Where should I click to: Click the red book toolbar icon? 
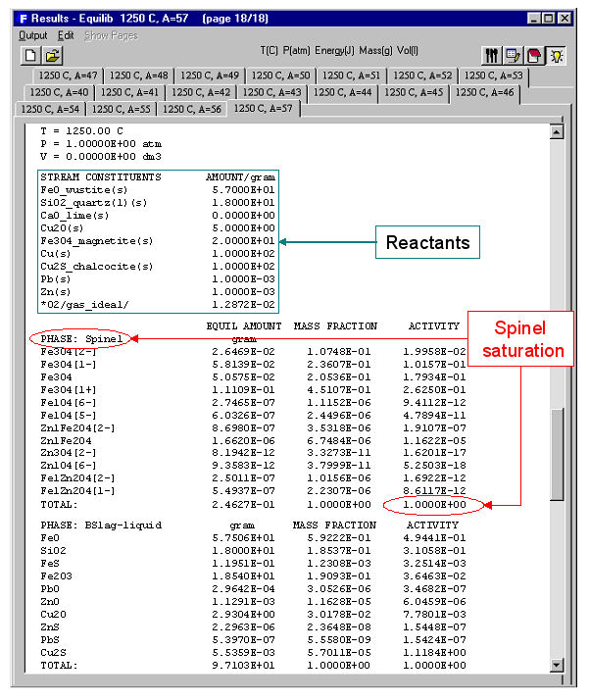[535, 56]
